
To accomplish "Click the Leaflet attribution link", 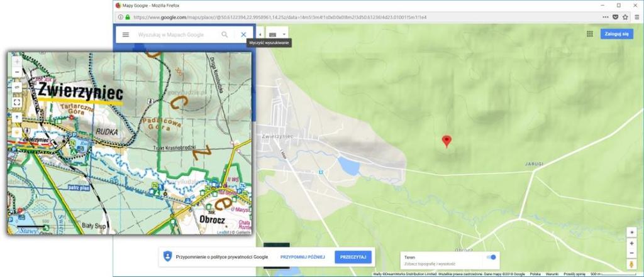I will pyautogui.click(x=223, y=232).
